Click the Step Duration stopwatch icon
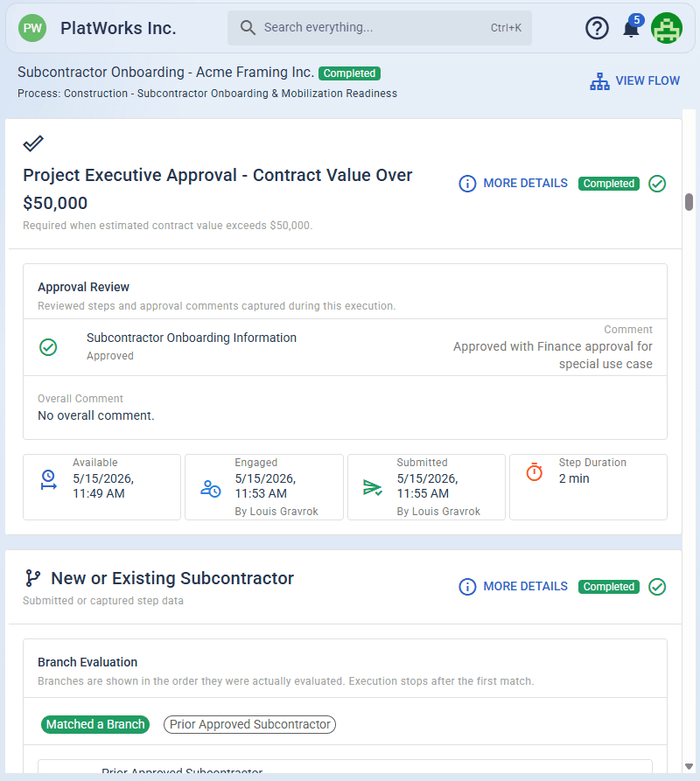This screenshot has width=700, height=781. (535, 471)
